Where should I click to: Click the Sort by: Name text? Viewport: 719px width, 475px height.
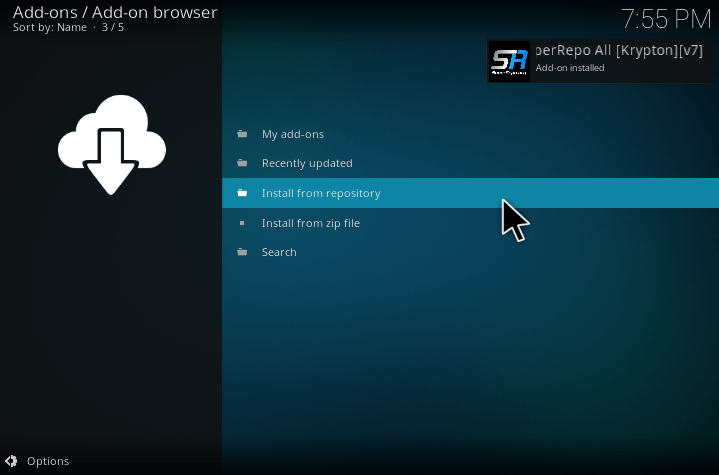click(49, 27)
